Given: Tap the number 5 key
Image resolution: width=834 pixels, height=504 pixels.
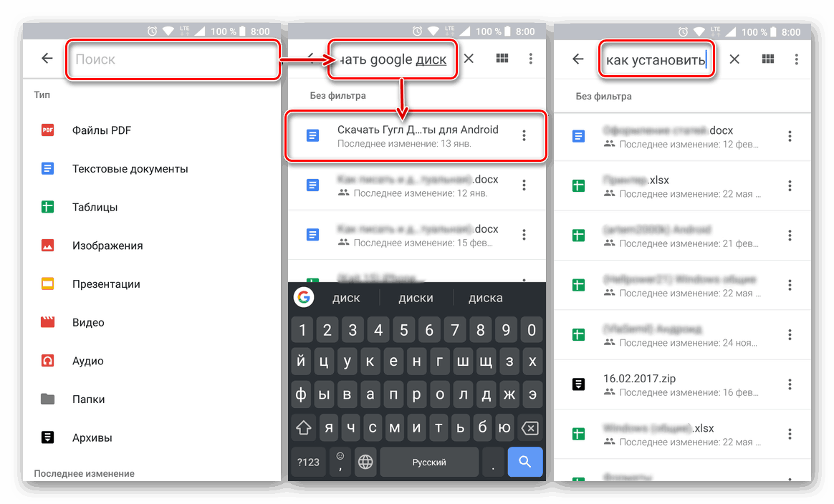Looking at the screenshot, I should tap(403, 330).
